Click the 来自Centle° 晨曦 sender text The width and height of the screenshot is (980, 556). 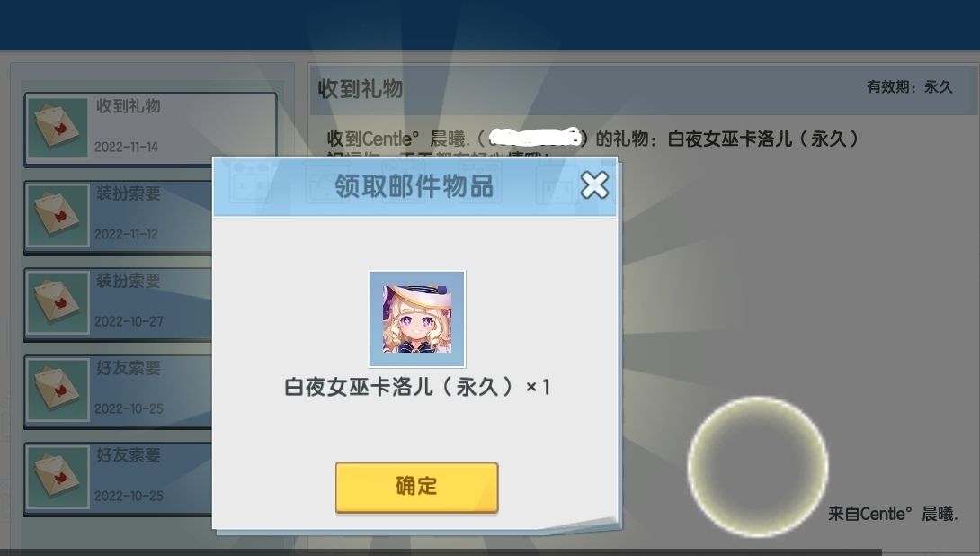click(893, 514)
